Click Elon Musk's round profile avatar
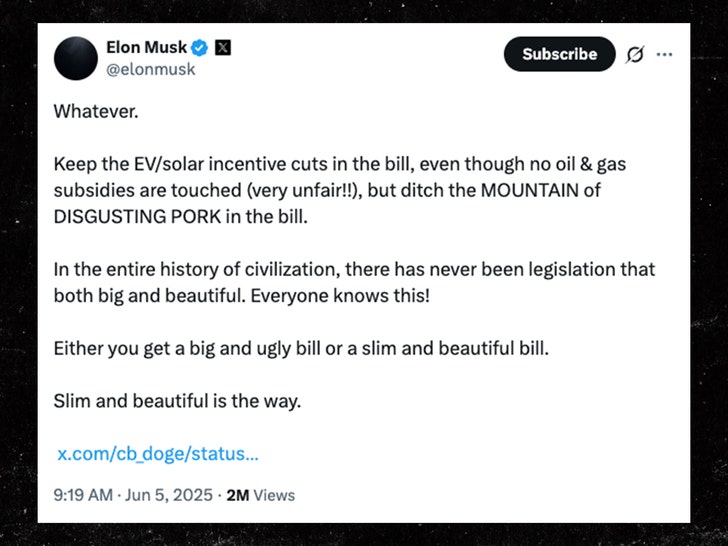 tap(77, 58)
